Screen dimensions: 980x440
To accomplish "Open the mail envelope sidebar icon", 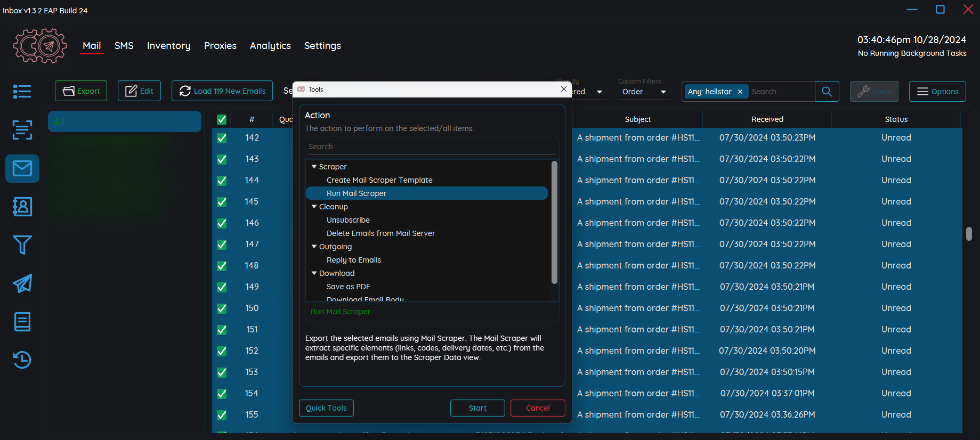I will coord(22,169).
